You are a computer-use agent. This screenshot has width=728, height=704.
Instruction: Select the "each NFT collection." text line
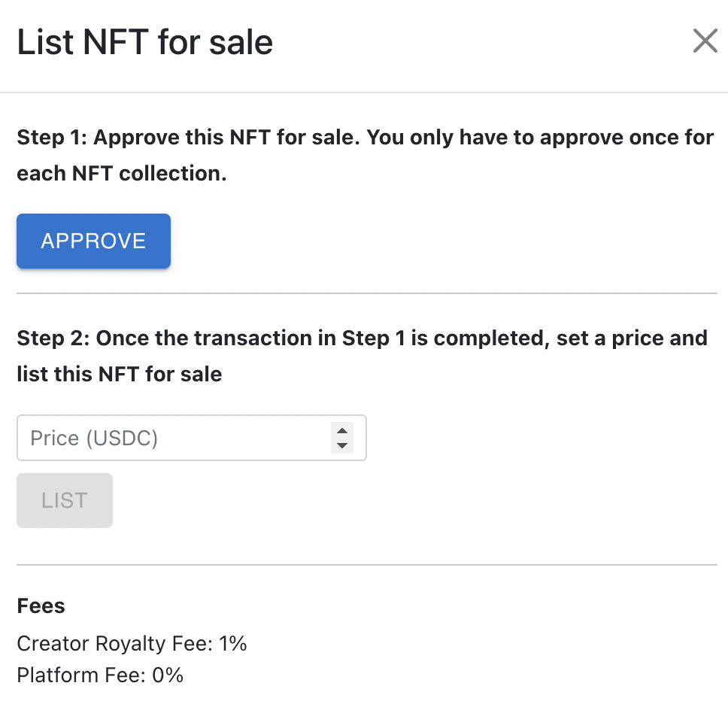(x=122, y=174)
